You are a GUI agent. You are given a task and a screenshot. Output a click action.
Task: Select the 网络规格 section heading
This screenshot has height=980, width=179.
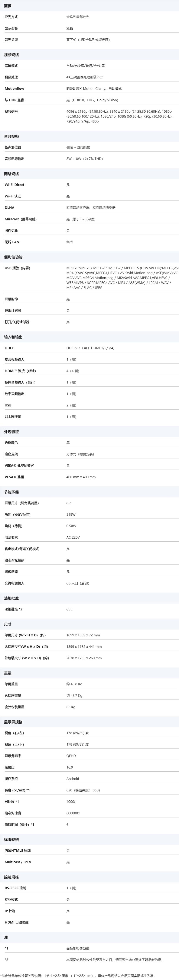click(x=12, y=174)
